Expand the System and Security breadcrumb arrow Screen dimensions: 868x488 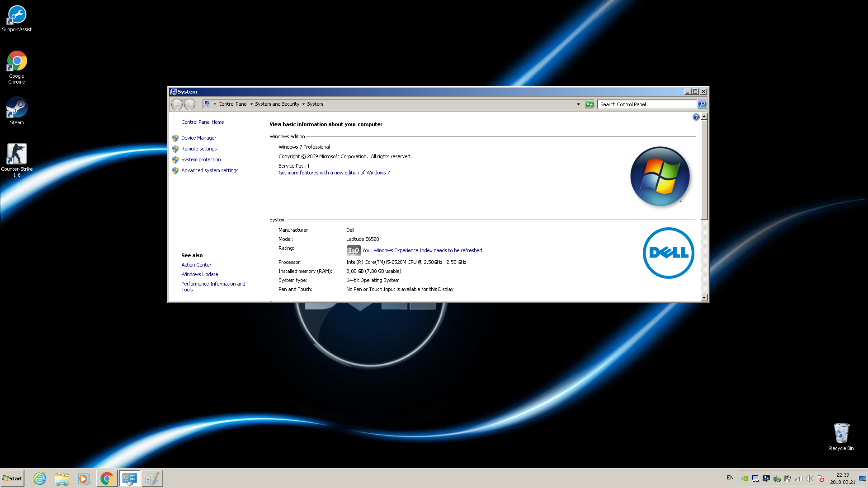pos(303,104)
